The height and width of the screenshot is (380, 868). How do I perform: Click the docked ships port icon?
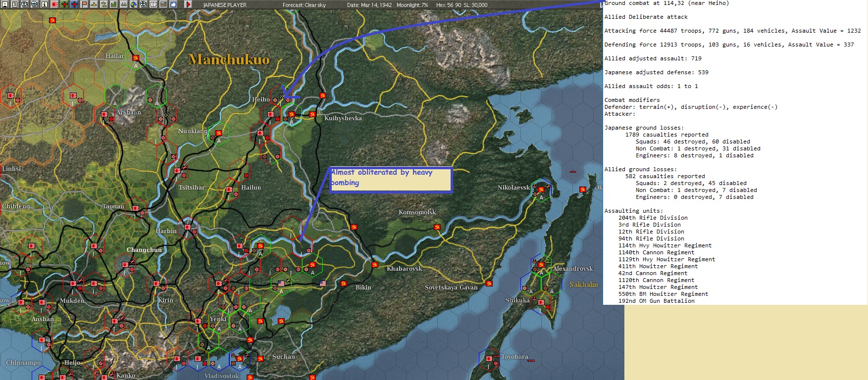point(123,4)
